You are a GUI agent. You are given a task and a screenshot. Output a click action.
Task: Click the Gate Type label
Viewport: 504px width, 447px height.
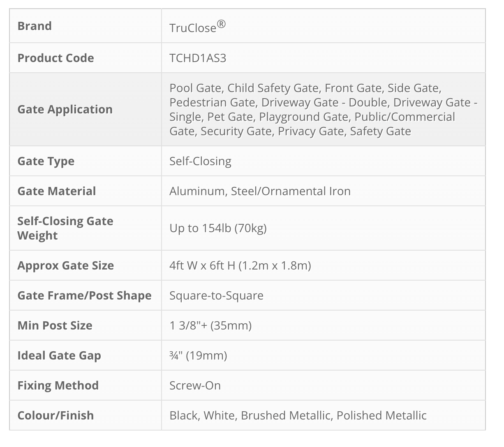[46, 161]
